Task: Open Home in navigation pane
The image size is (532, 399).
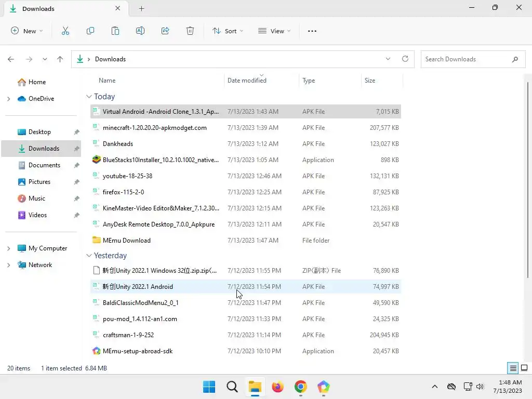Action: pyautogui.click(x=37, y=82)
